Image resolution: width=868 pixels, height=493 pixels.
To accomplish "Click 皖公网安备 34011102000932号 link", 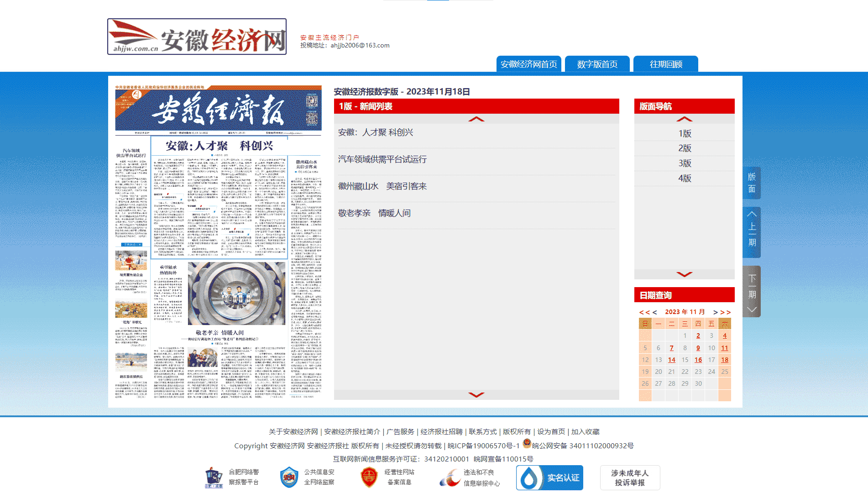I will pos(583,446).
